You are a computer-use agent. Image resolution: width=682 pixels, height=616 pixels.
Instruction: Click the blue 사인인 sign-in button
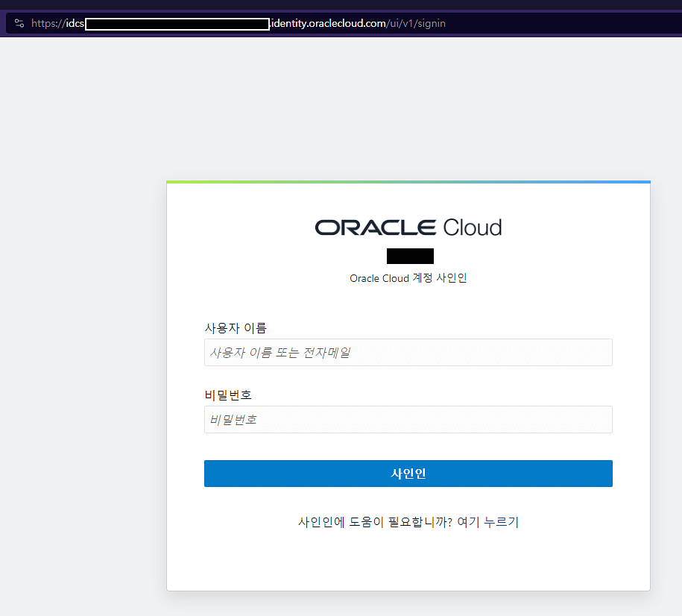[x=408, y=474]
